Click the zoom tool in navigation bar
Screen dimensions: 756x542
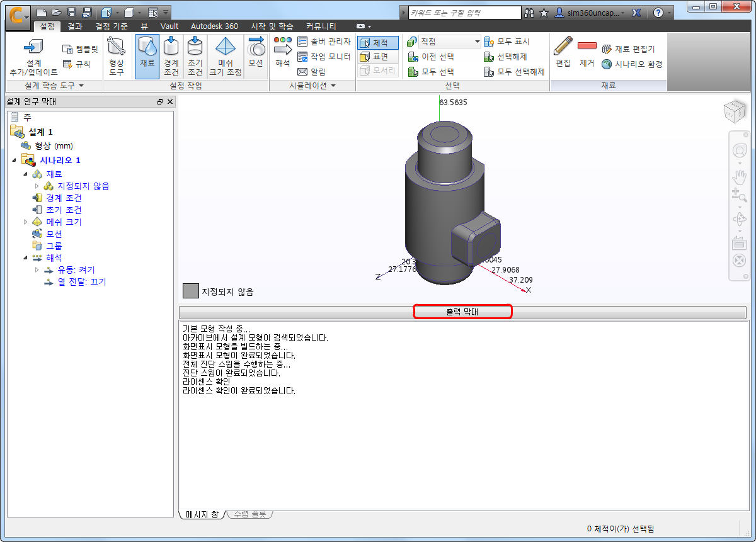coord(739,195)
